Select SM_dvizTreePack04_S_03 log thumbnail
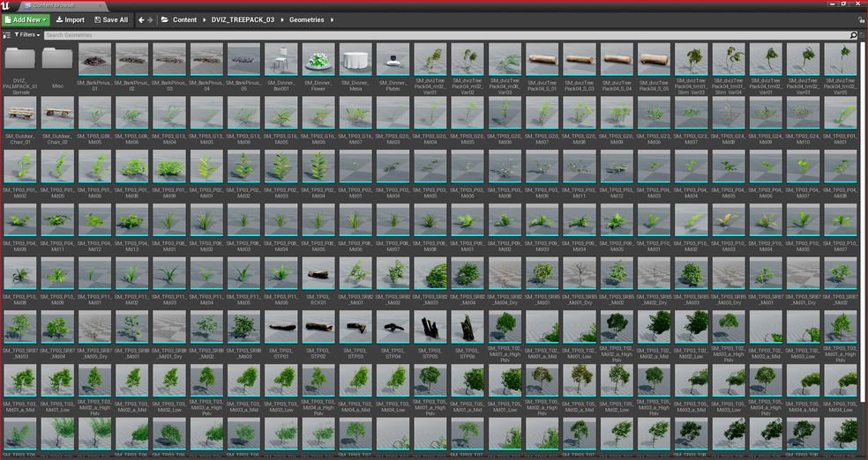The width and height of the screenshot is (868, 460). click(x=579, y=59)
